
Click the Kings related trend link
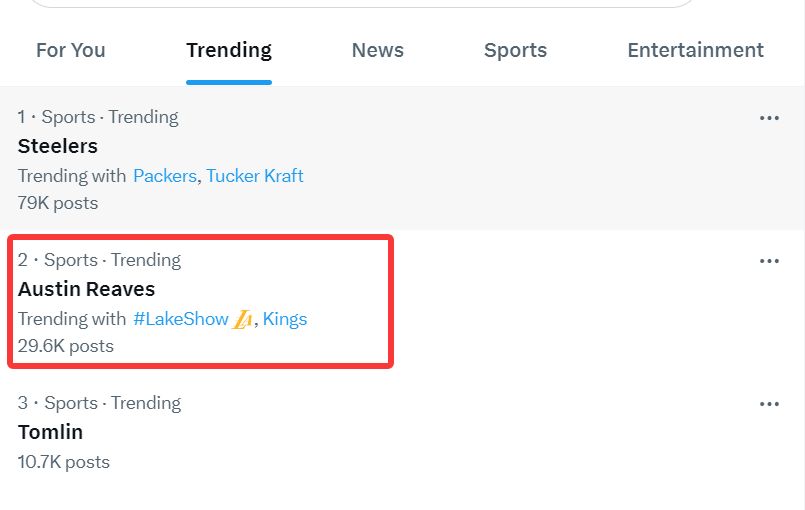point(285,320)
